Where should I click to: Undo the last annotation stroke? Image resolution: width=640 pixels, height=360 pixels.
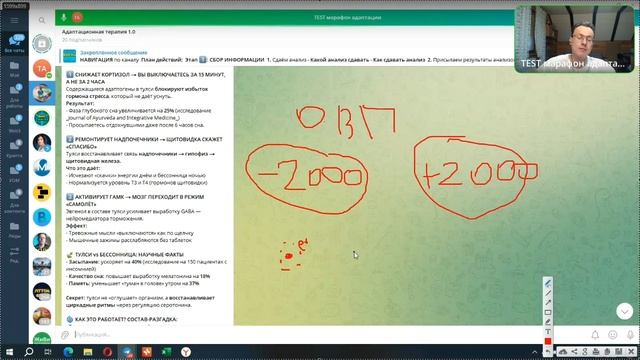coord(548,351)
